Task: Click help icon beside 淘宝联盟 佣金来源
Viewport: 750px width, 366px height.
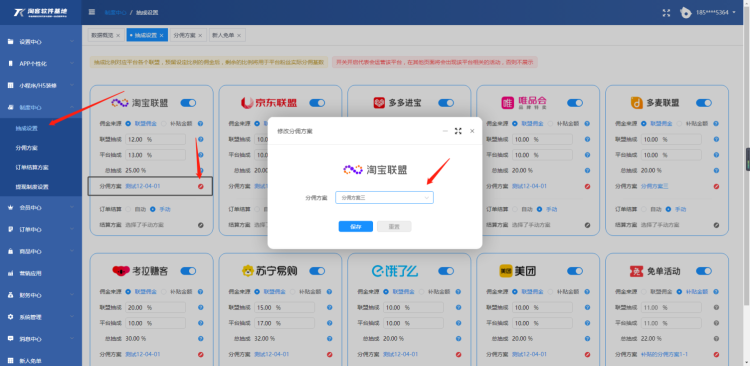Action: pyautogui.click(x=200, y=123)
